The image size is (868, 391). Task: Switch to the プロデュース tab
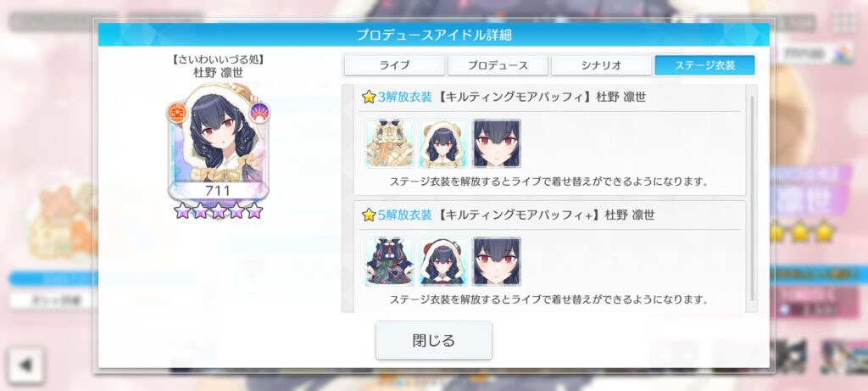click(x=498, y=64)
